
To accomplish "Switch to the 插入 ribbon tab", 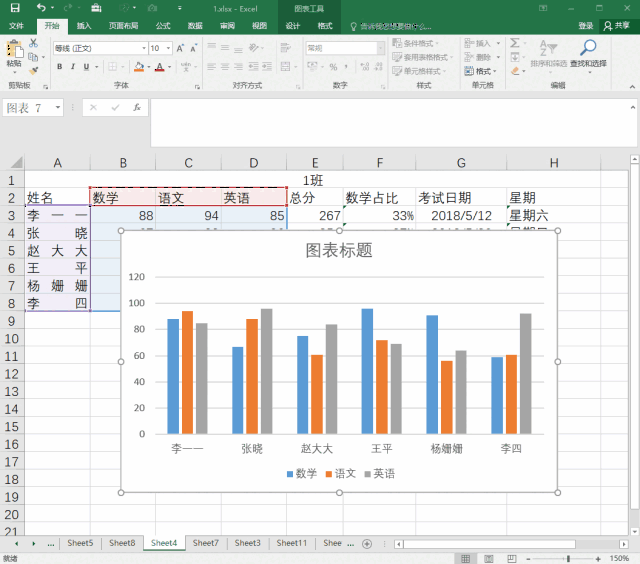I will [84, 26].
